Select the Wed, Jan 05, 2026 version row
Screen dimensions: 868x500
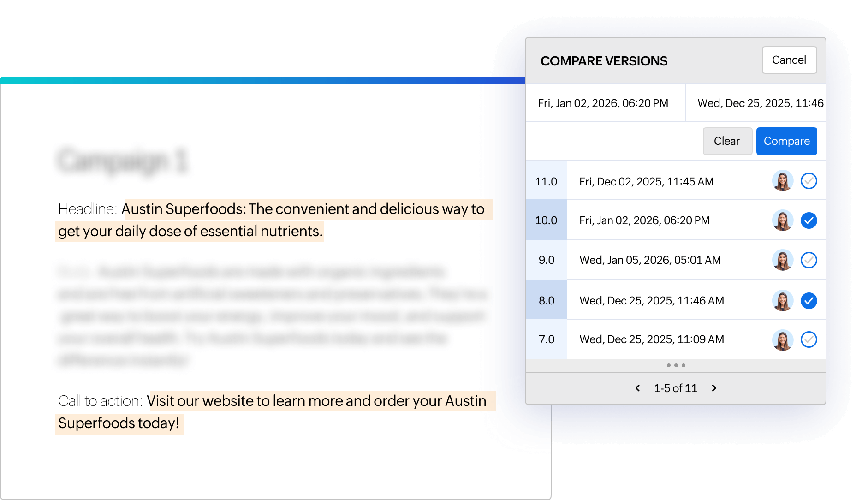(x=650, y=260)
